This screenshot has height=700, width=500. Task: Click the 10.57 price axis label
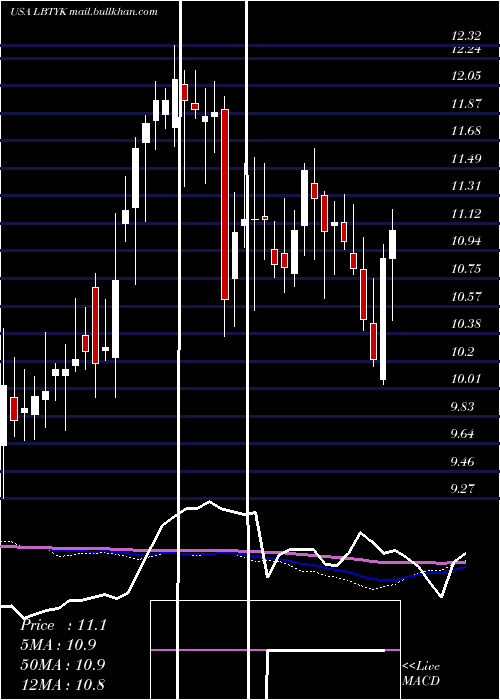pyautogui.click(x=466, y=297)
